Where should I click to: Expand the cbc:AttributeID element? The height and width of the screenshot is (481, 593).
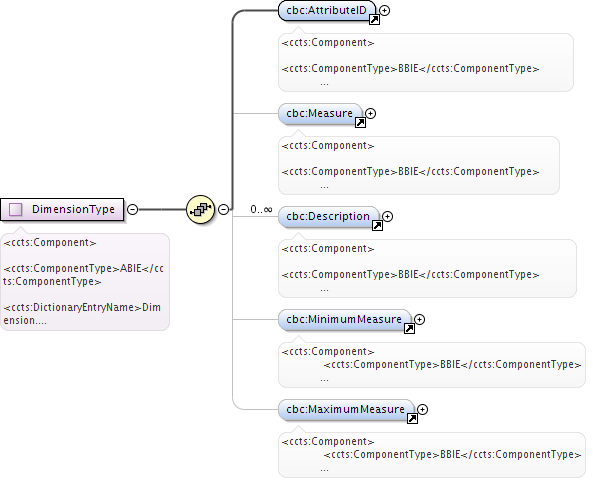pyautogui.click(x=385, y=11)
